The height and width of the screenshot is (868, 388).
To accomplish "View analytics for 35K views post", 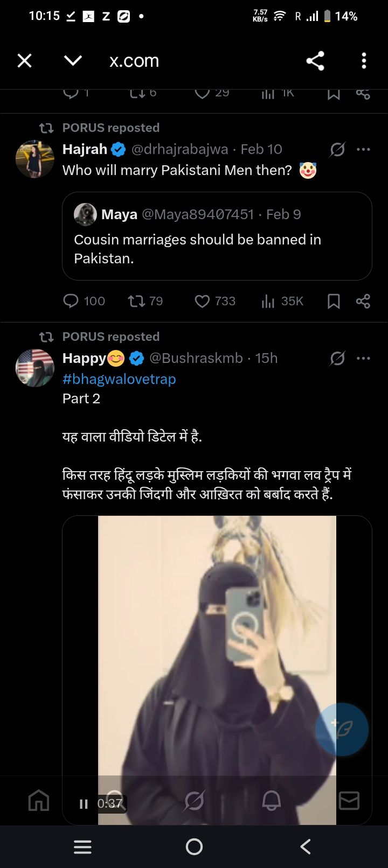I will coord(268,301).
